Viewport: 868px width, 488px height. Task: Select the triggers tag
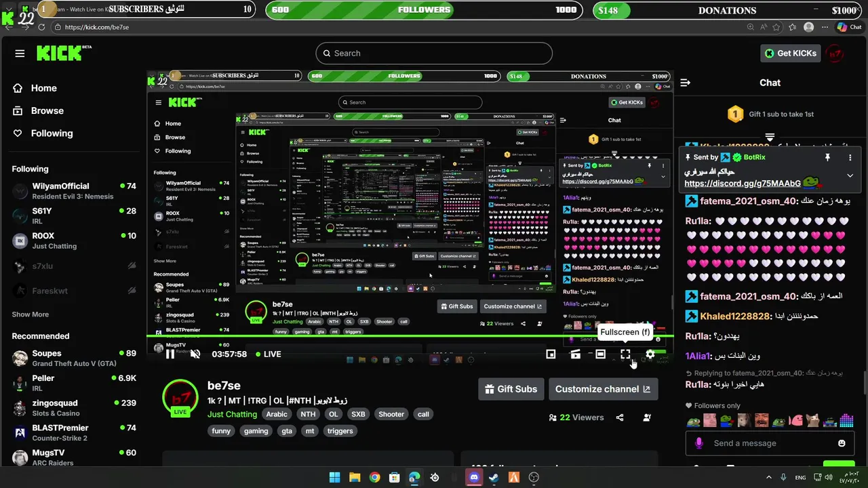(x=340, y=431)
